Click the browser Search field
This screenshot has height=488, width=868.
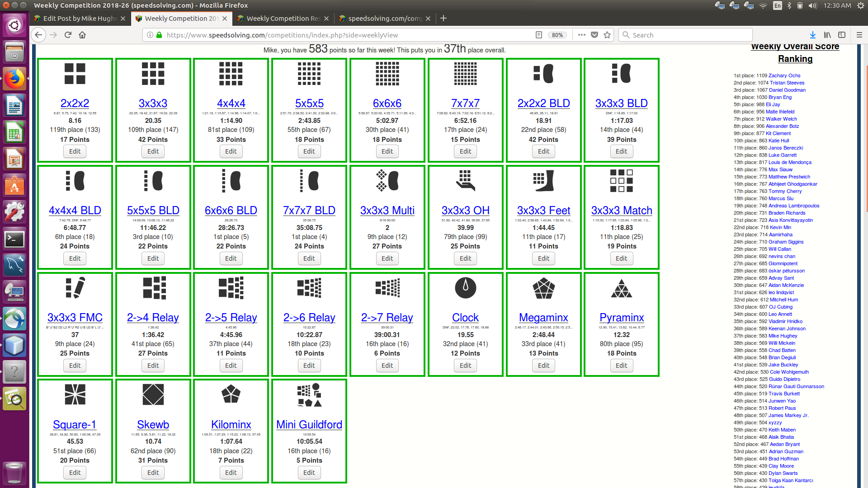685,35
